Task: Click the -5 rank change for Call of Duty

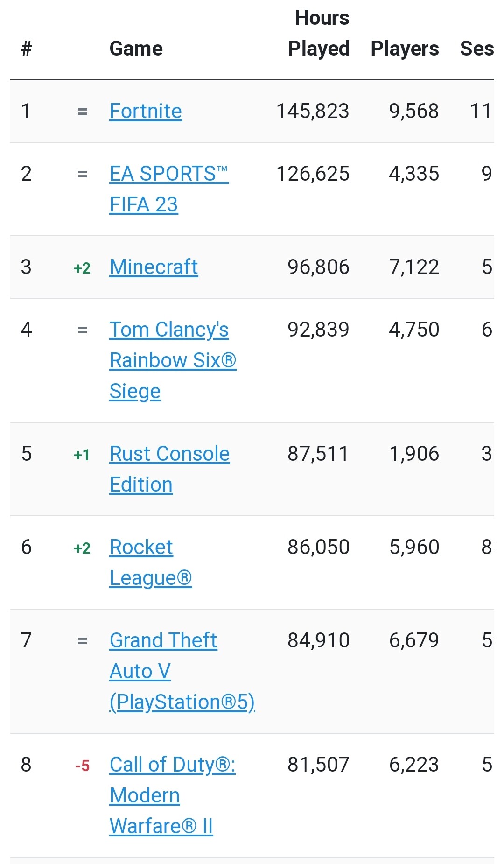Action: pyautogui.click(x=82, y=766)
